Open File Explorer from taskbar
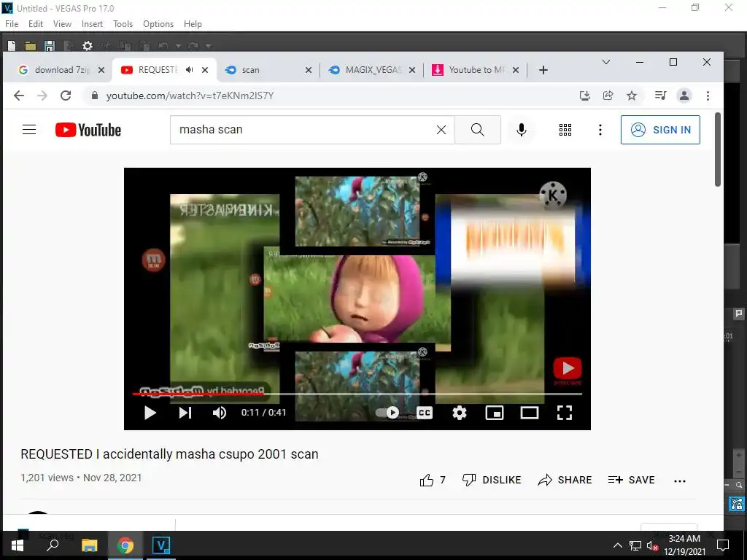The width and height of the screenshot is (747, 560). [x=89, y=545]
